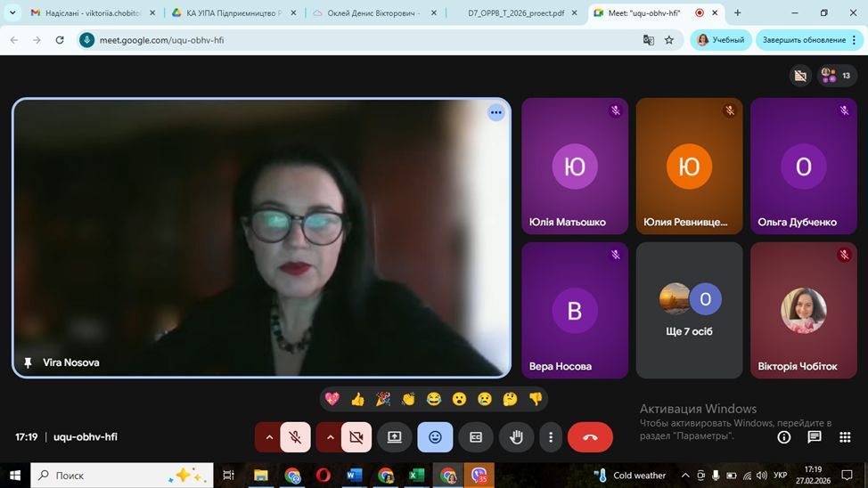Open the participants list showing 13
This screenshot has height=488, width=868.
point(836,76)
